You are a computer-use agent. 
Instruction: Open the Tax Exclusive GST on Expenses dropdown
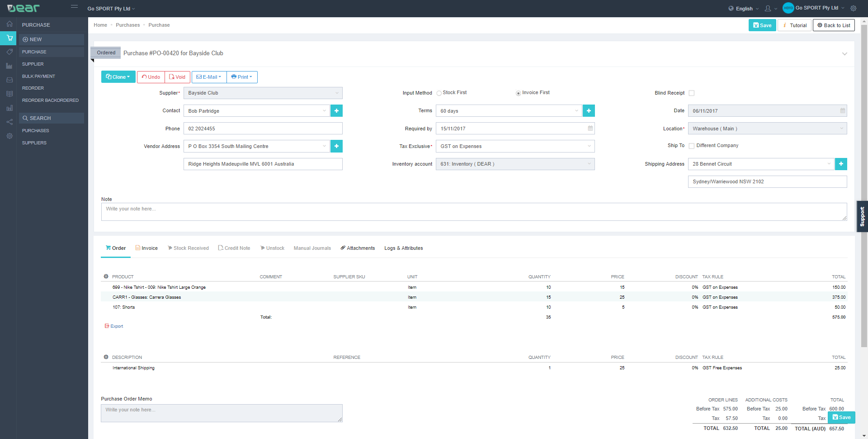(x=515, y=146)
